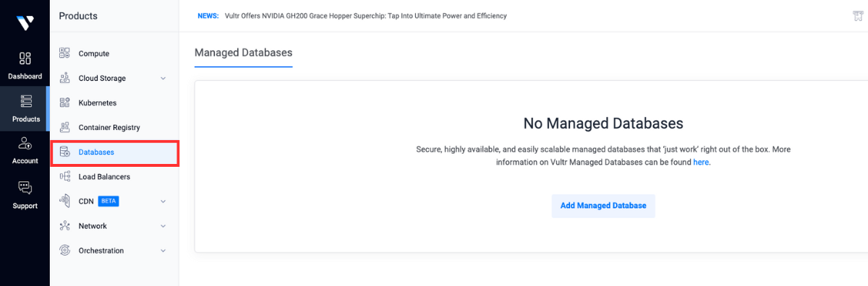Viewport: 868px width, 286px height.
Task: Follow the 'here' documentation link
Action: point(701,162)
